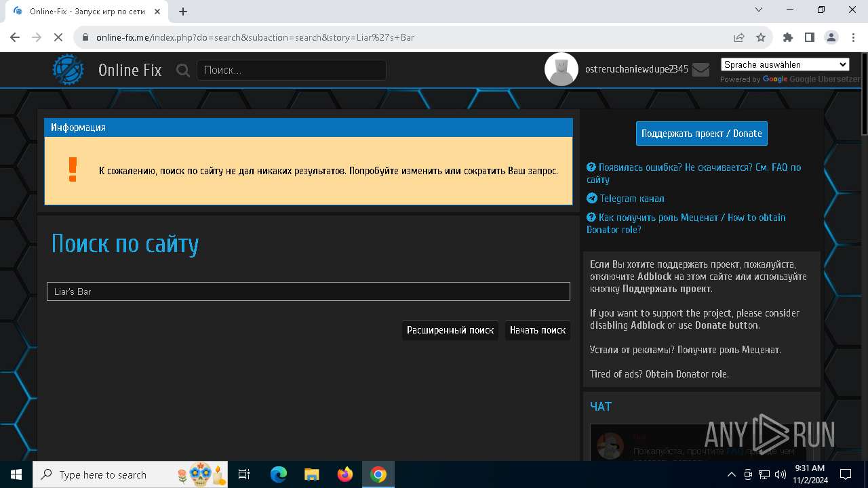
Task: Open the Windows Start menu
Action: (16, 474)
